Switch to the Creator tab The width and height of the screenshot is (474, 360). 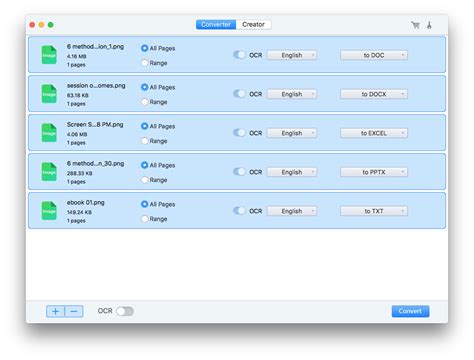pos(253,25)
